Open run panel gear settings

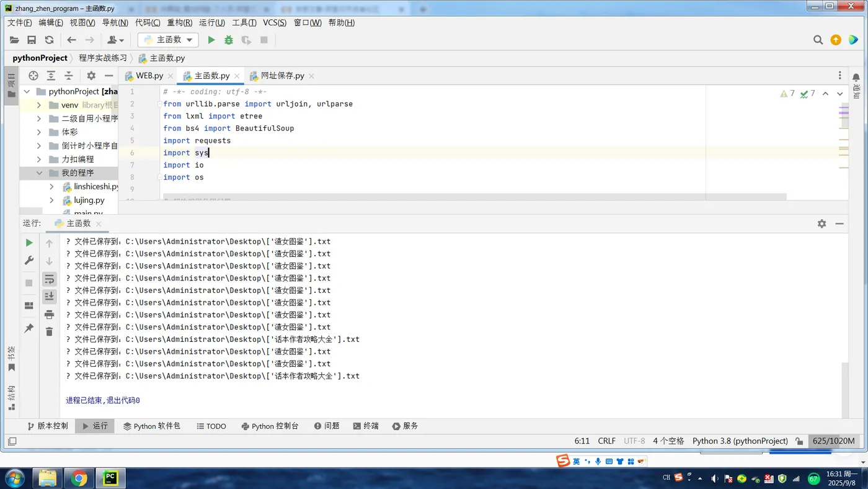(x=822, y=223)
